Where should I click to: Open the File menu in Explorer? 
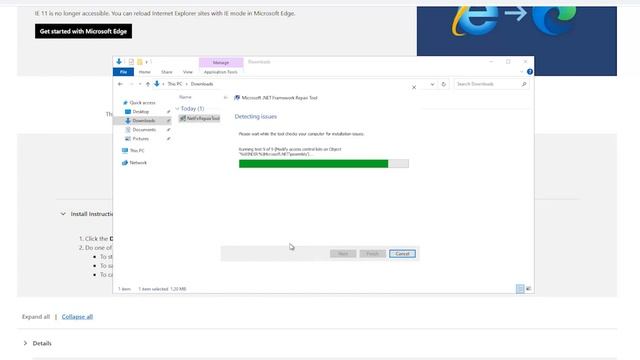pos(123,72)
